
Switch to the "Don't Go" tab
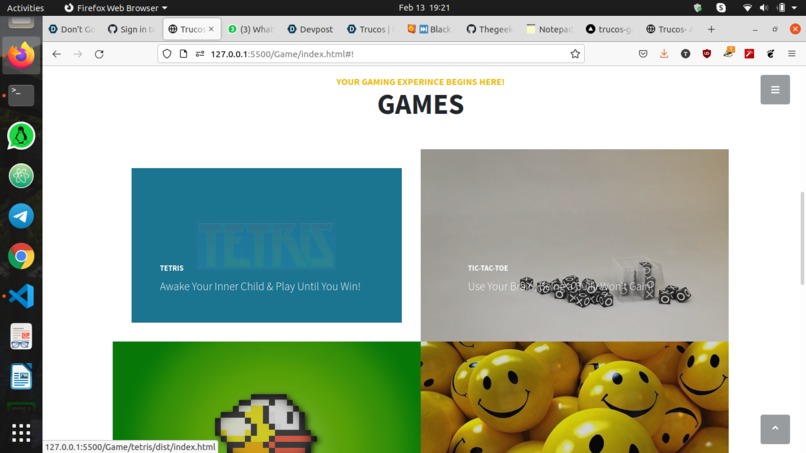72,29
